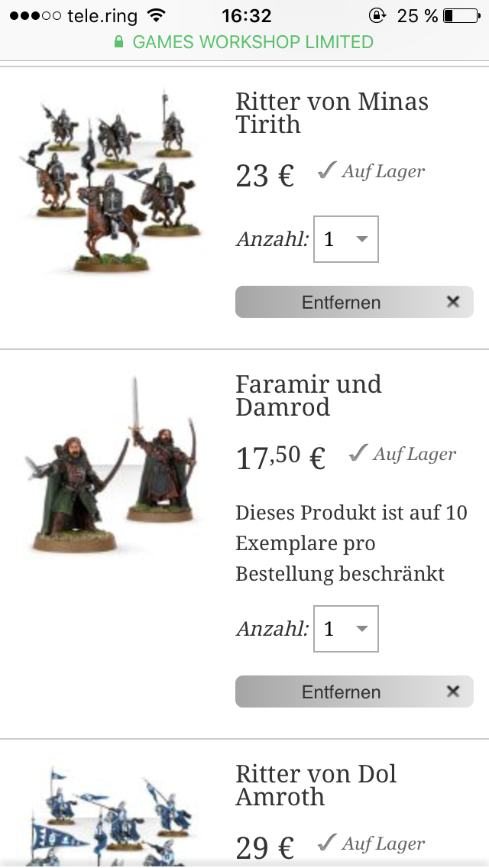Tap the Auf Lager checkmark for Ritter von Minas Tirith
The width and height of the screenshot is (489, 868).
pyautogui.click(x=327, y=170)
